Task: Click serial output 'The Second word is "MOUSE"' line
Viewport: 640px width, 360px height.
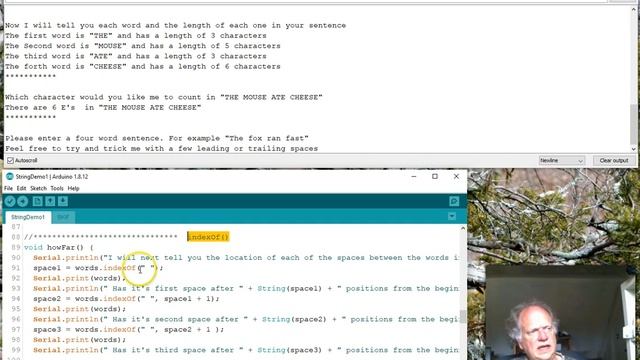Action: 142,46
